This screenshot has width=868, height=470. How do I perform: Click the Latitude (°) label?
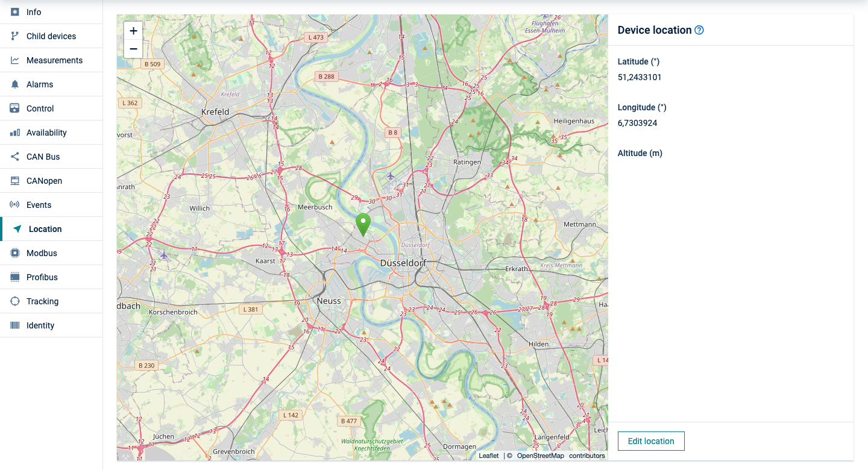[638, 61]
